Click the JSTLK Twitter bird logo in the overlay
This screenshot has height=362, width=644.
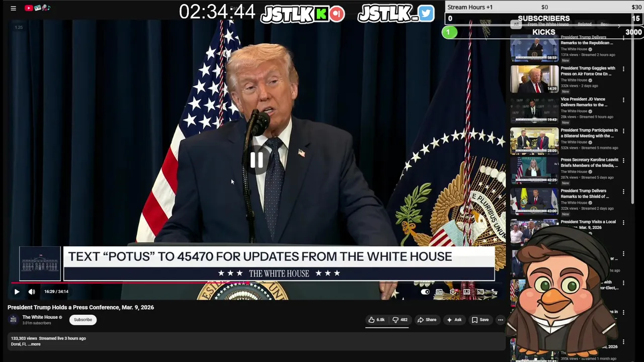(x=396, y=14)
